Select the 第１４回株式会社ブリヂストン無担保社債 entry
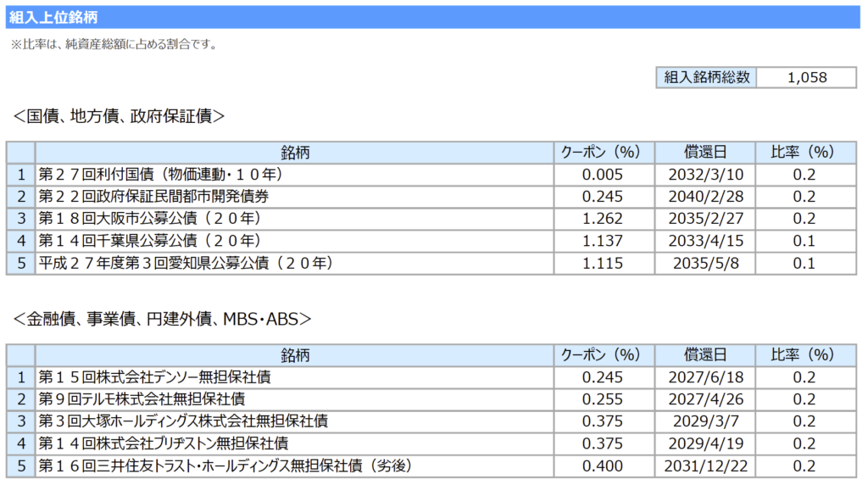The width and height of the screenshot is (868, 485). point(164,443)
